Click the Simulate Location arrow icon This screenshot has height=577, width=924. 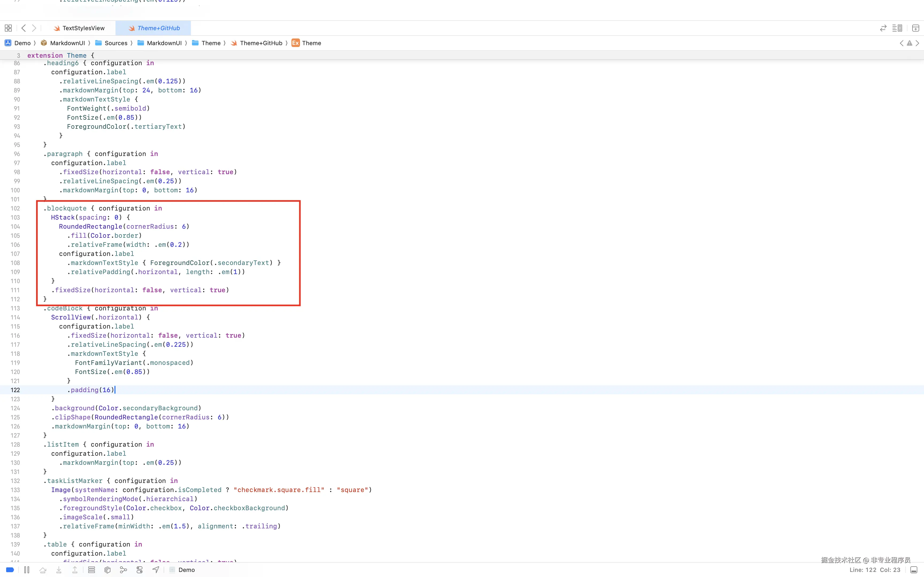click(155, 570)
